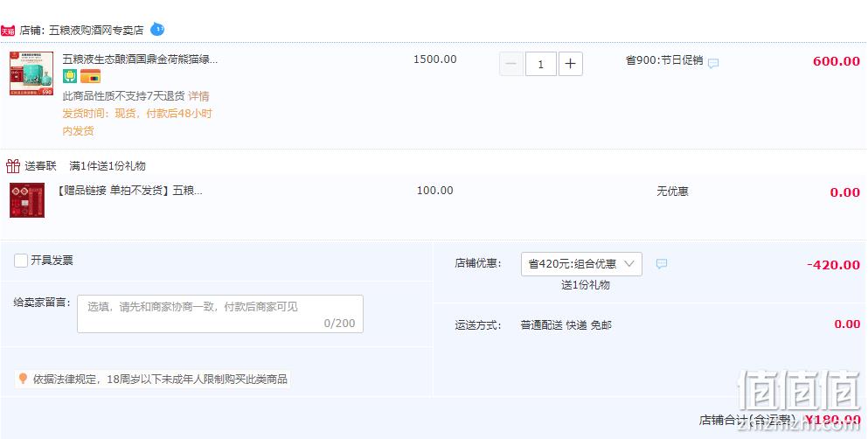The height and width of the screenshot is (439, 868).
Task: Decrease the quantity with the minus button
Action: (511, 64)
